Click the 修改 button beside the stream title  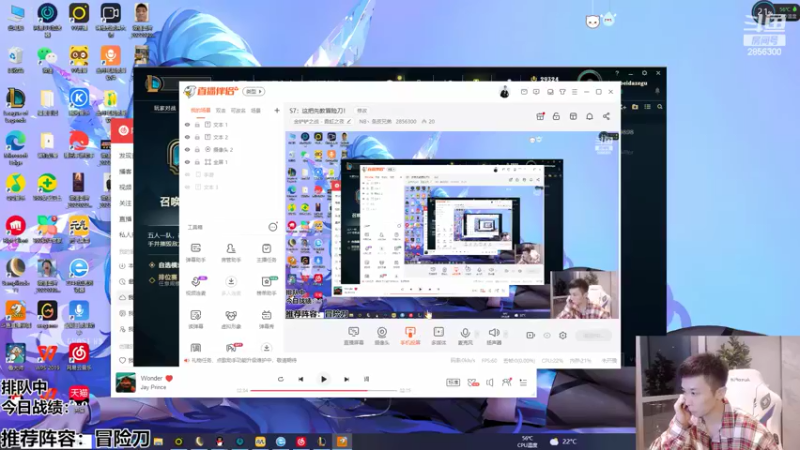362,111
